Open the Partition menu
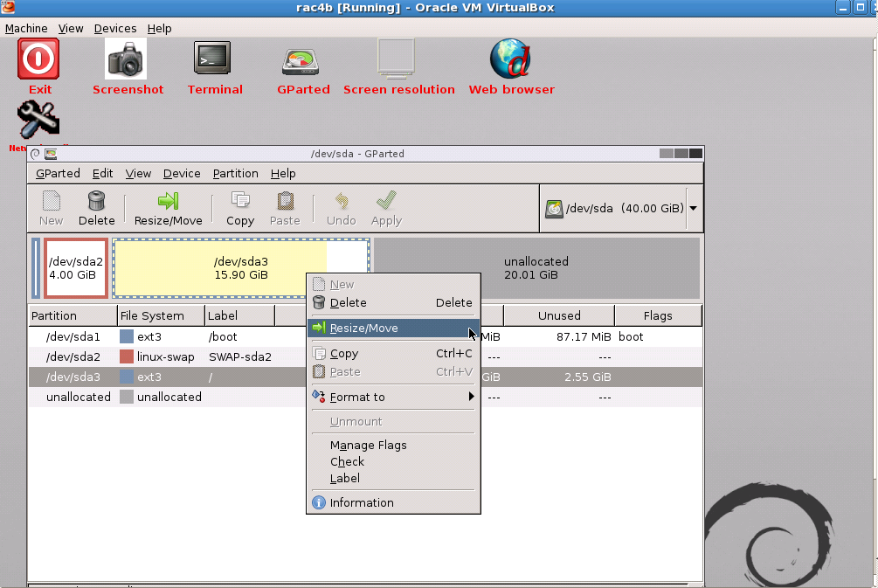Image resolution: width=878 pixels, height=588 pixels. [235, 173]
